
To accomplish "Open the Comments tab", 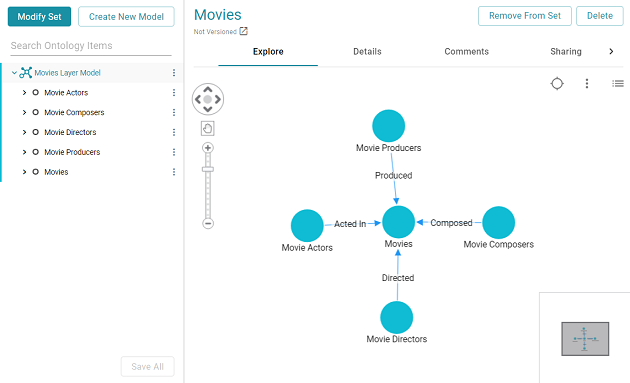I will [x=466, y=51].
